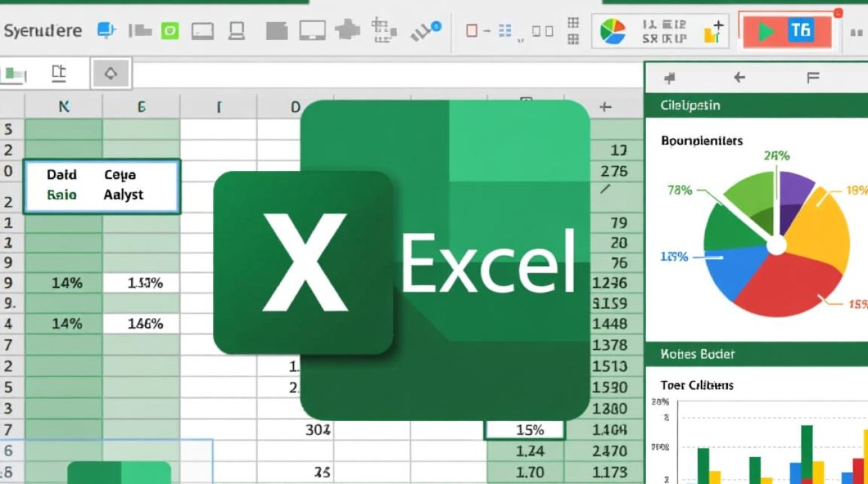Select column header K
The height and width of the screenshot is (484, 868).
click(64, 107)
